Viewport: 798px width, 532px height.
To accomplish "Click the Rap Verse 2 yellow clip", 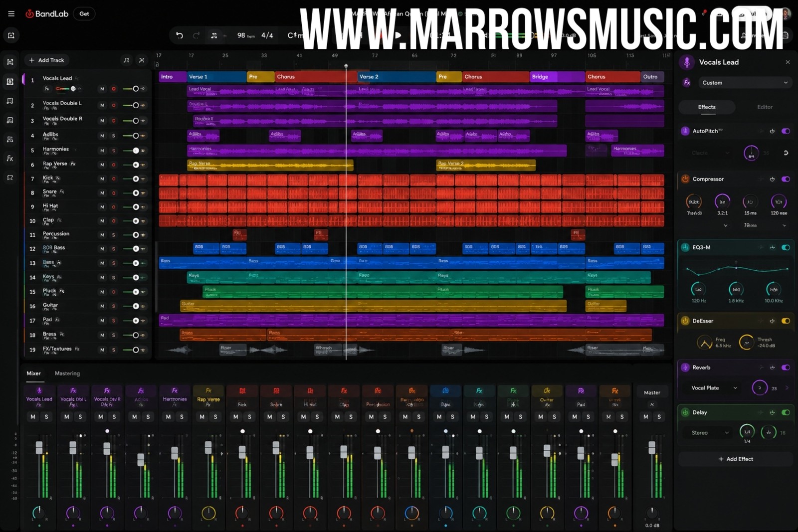I will coord(486,166).
